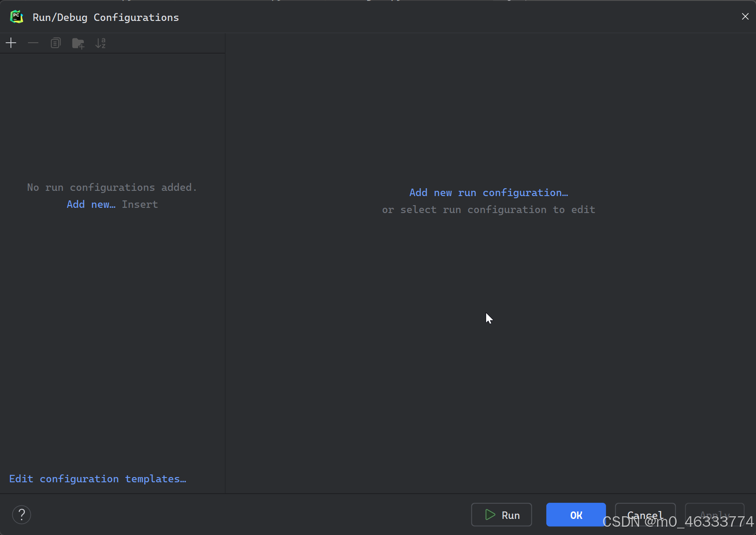Create a new folder using the folder icon
756x535 pixels.
click(78, 43)
